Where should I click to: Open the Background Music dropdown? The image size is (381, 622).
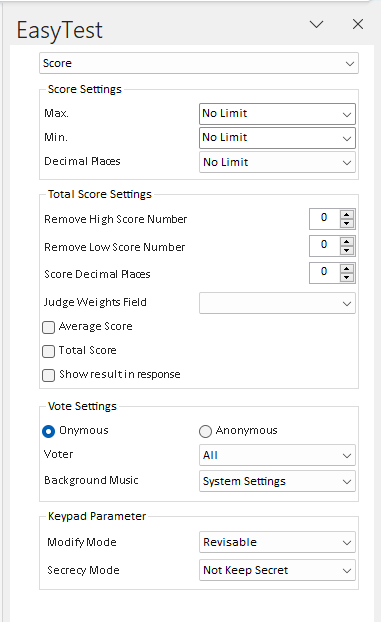(x=277, y=481)
